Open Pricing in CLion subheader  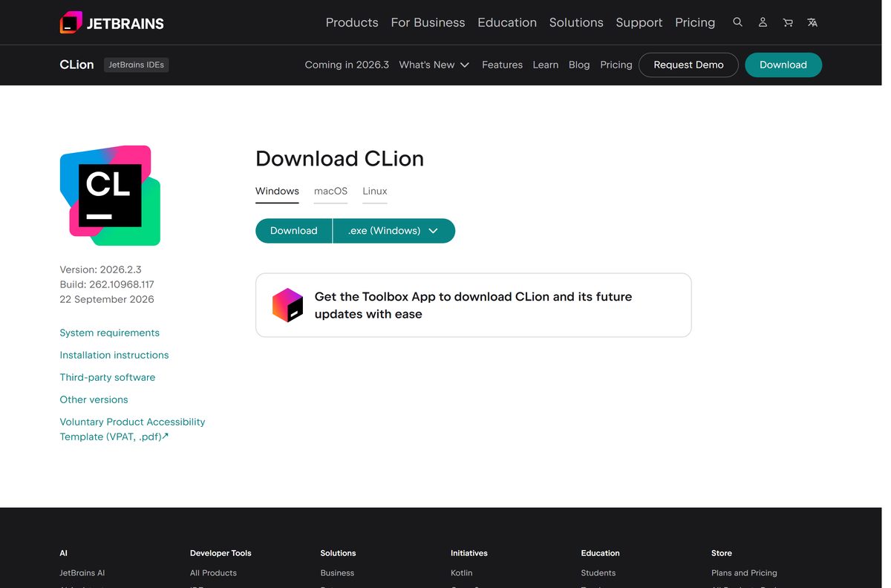tap(616, 65)
